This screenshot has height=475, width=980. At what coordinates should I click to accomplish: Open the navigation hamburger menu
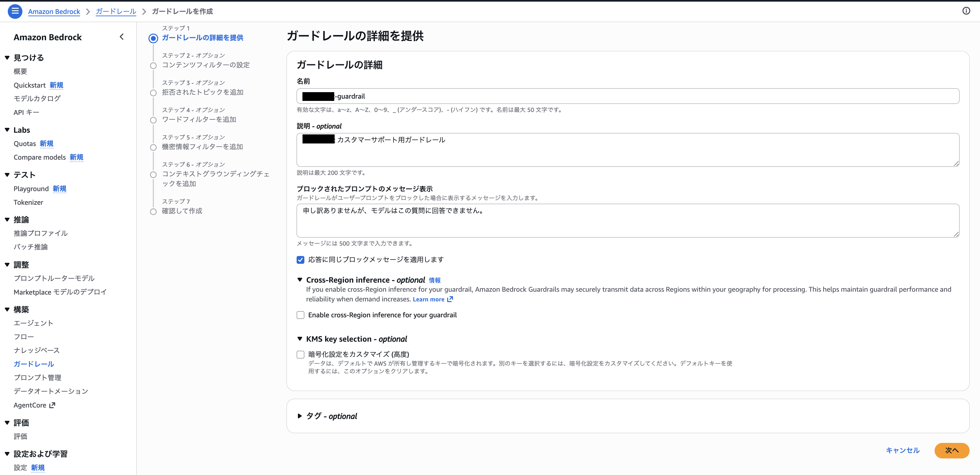pyautogui.click(x=15, y=11)
